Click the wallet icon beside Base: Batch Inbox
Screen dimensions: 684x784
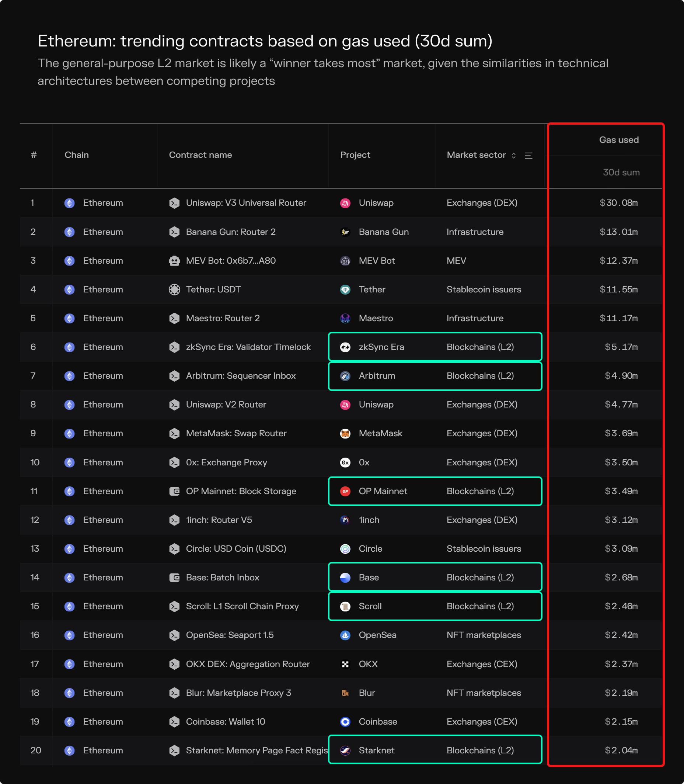pyautogui.click(x=174, y=578)
